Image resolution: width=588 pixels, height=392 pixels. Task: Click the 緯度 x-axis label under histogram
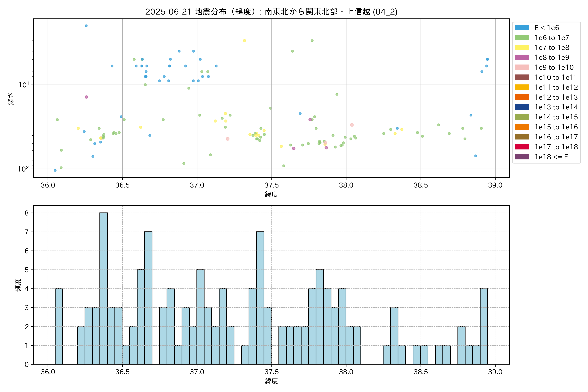pos(271,381)
